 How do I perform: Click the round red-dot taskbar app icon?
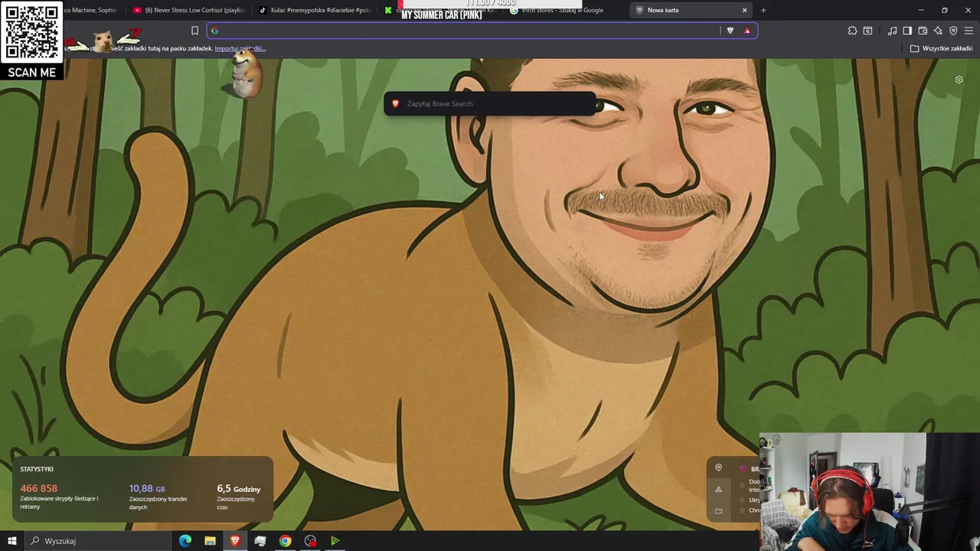(310, 541)
